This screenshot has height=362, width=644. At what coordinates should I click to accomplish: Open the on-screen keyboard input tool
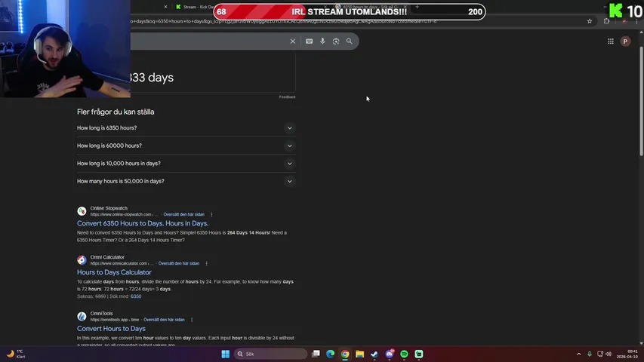click(310, 41)
